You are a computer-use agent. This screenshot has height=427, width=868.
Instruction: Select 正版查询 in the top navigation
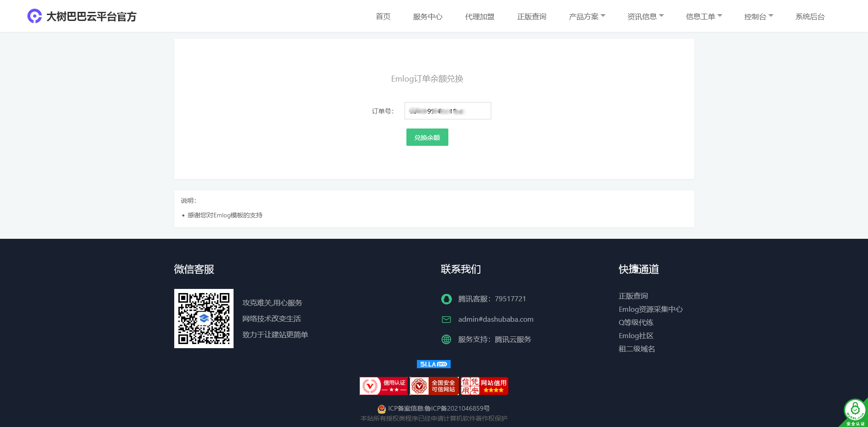point(531,17)
